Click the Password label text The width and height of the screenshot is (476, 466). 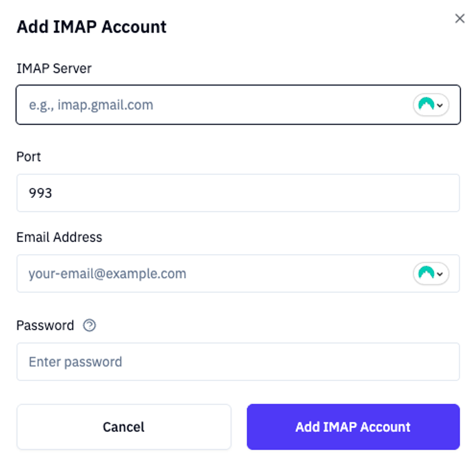coord(45,326)
